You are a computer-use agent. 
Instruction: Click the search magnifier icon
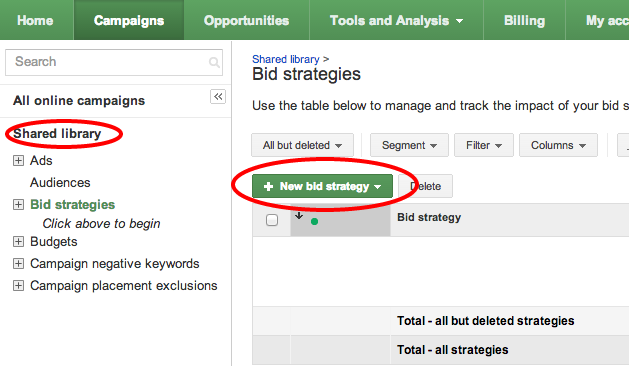click(x=214, y=62)
